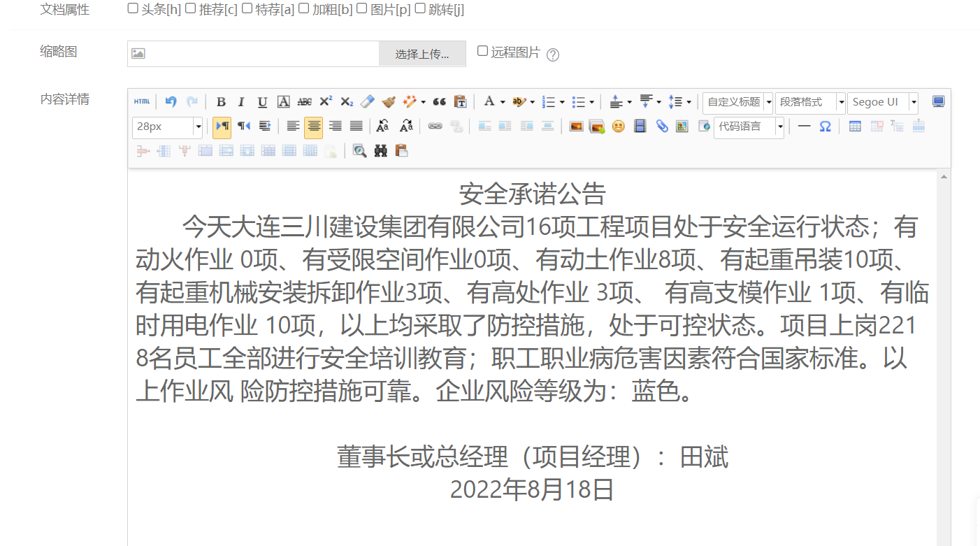The height and width of the screenshot is (546, 980).
Task: Set text direction left to right
Action: point(222,127)
